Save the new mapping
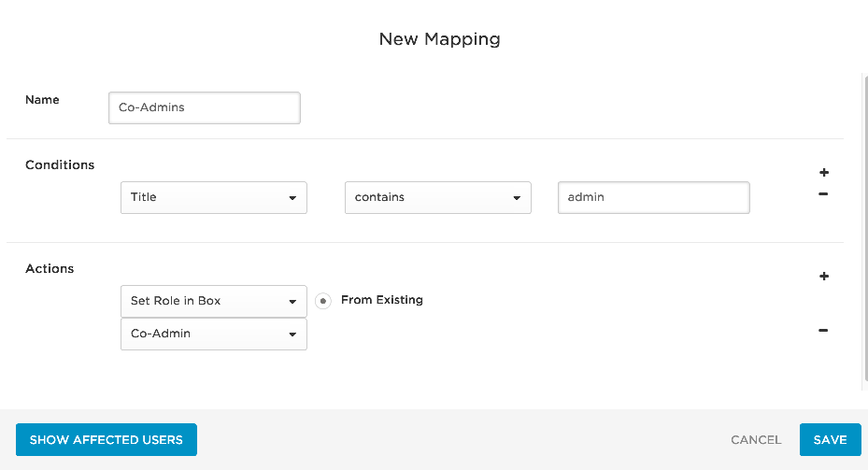This screenshot has height=470, width=868. point(831,439)
